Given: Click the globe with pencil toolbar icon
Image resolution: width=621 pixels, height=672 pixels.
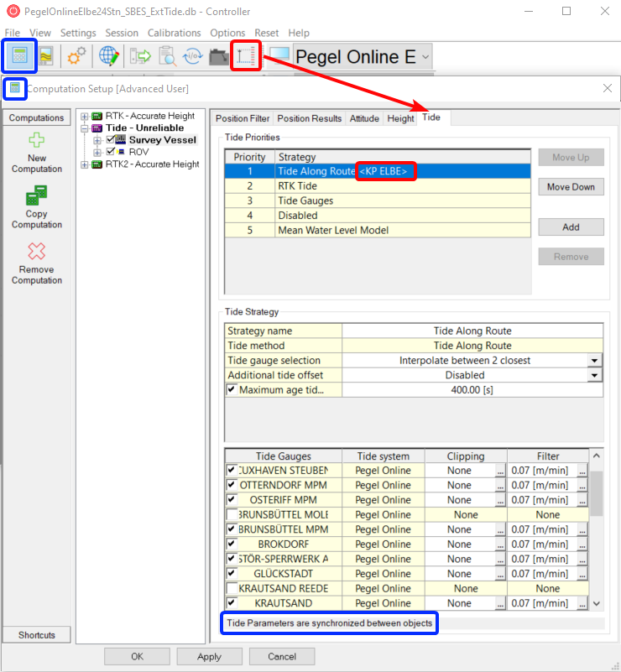Looking at the screenshot, I should pyautogui.click(x=109, y=56).
